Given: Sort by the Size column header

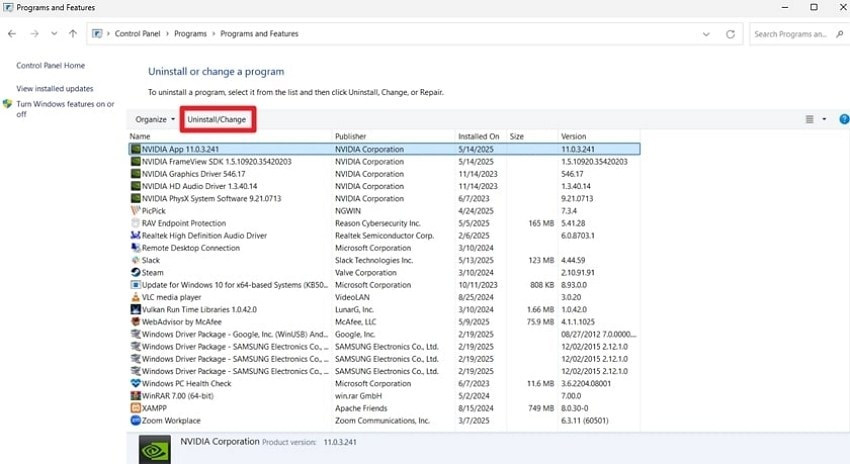Looking at the screenshot, I should [532, 137].
